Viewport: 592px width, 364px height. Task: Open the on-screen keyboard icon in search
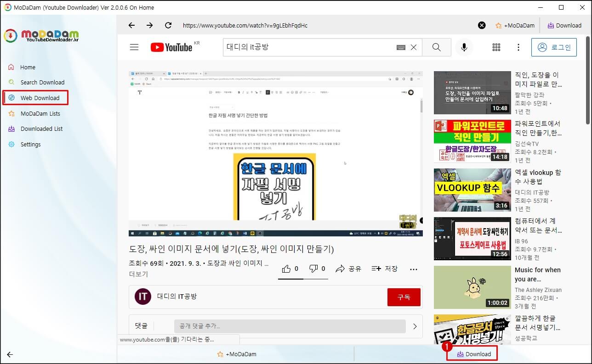click(x=401, y=47)
